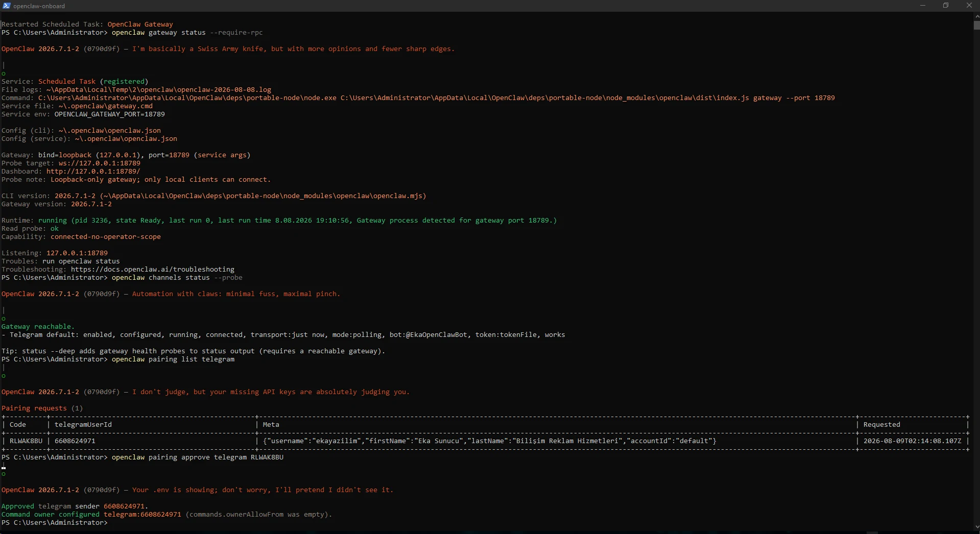
Task: Click the scrollbar up arrow
Action: click(976, 16)
